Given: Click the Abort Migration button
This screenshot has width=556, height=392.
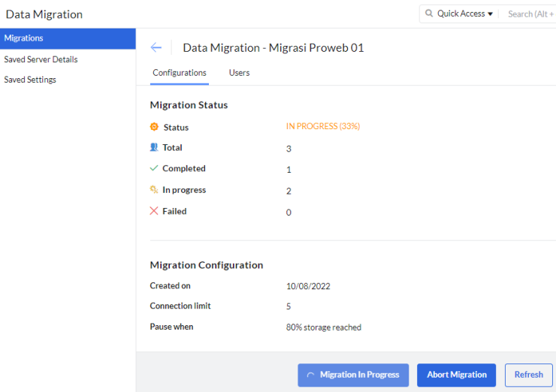Looking at the screenshot, I should point(456,375).
